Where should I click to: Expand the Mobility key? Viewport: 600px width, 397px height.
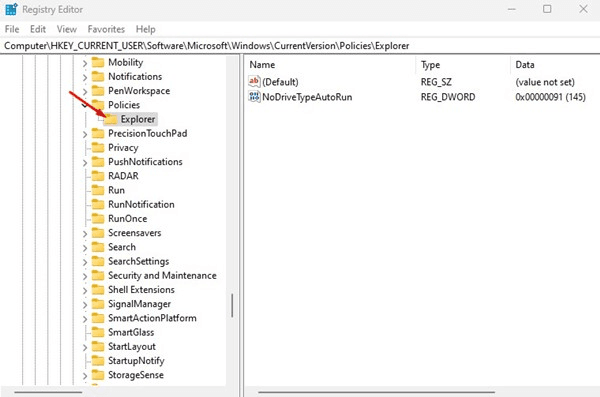[85, 63]
